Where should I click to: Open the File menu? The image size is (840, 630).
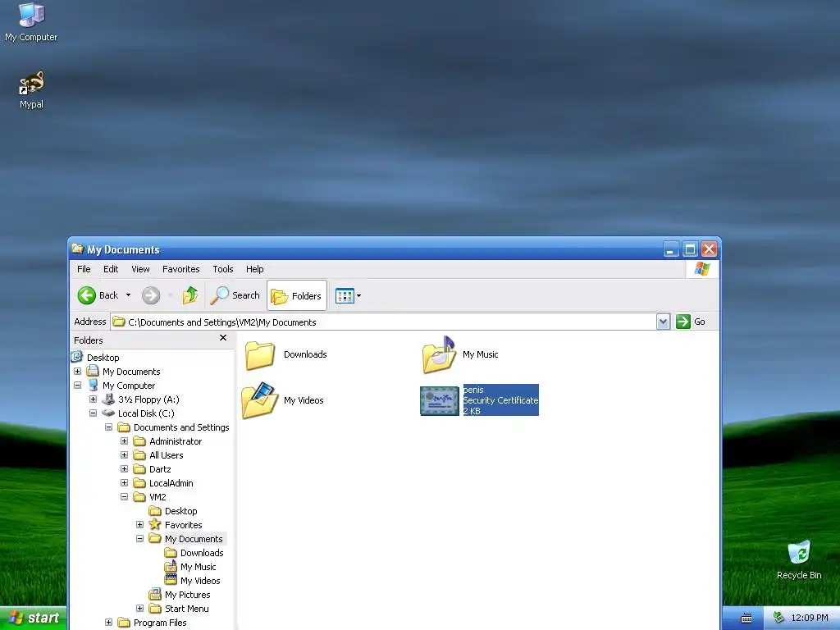click(84, 269)
